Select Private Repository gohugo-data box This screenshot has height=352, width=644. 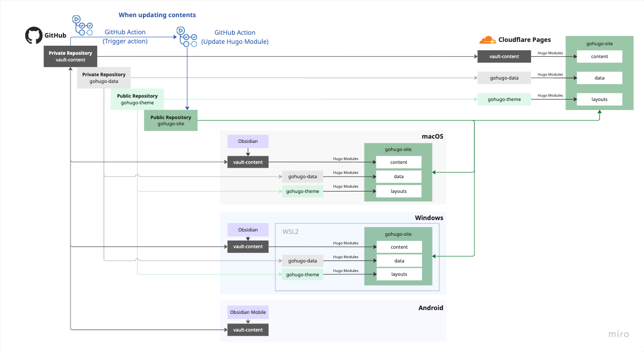(104, 78)
